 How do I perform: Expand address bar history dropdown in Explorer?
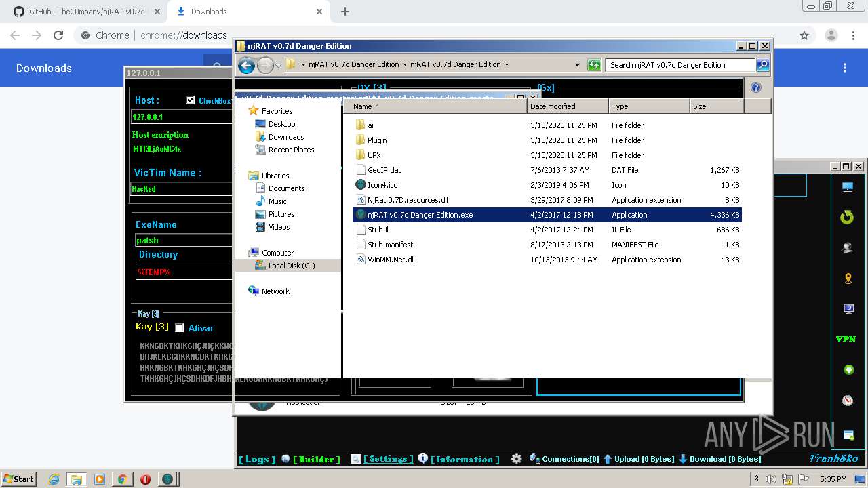pyautogui.click(x=577, y=65)
